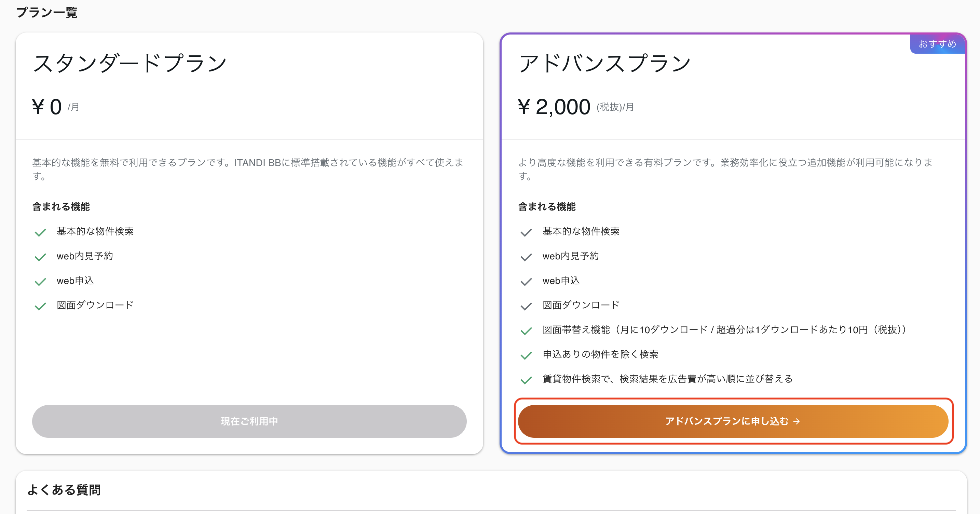Click gray checkmark by Advance 基本的な物件検索
This screenshot has width=980, height=514.
pos(526,232)
